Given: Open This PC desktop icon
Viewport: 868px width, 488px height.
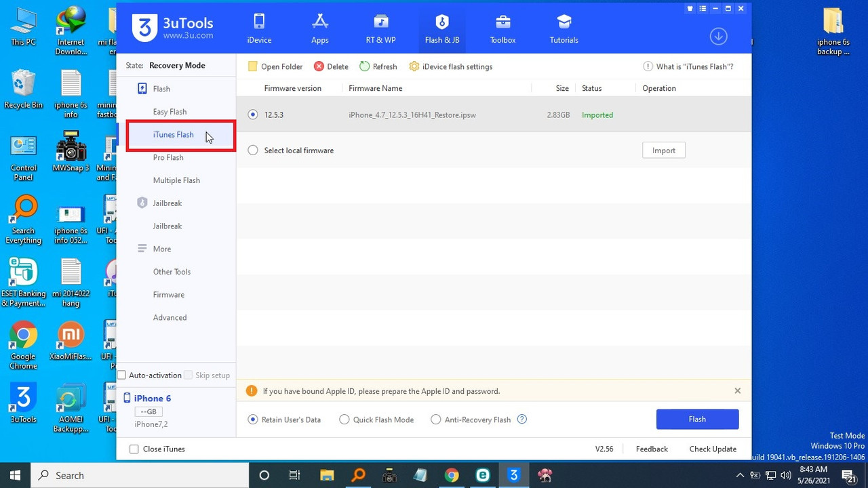Looking at the screenshot, I should 23,27.
